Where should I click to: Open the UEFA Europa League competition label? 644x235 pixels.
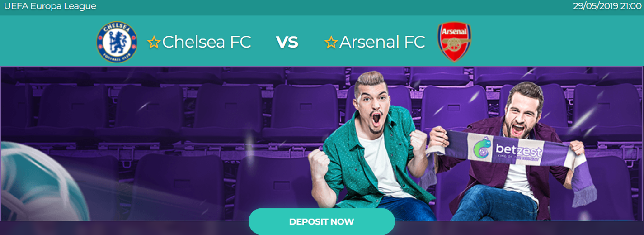click(50, 6)
